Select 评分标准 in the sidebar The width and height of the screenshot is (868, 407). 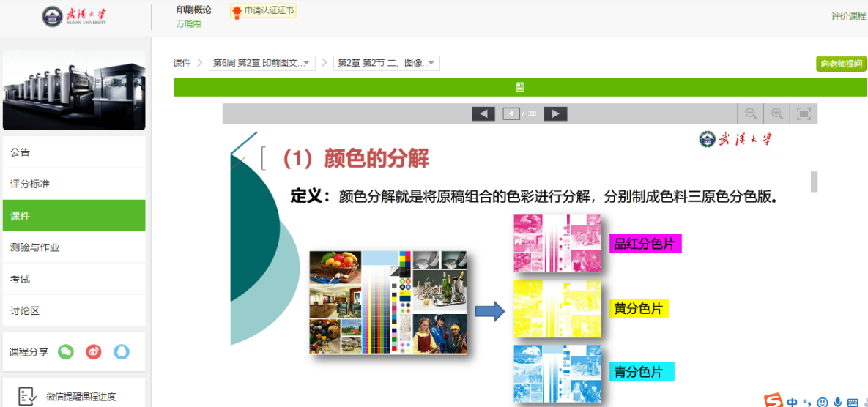[74, 184]
